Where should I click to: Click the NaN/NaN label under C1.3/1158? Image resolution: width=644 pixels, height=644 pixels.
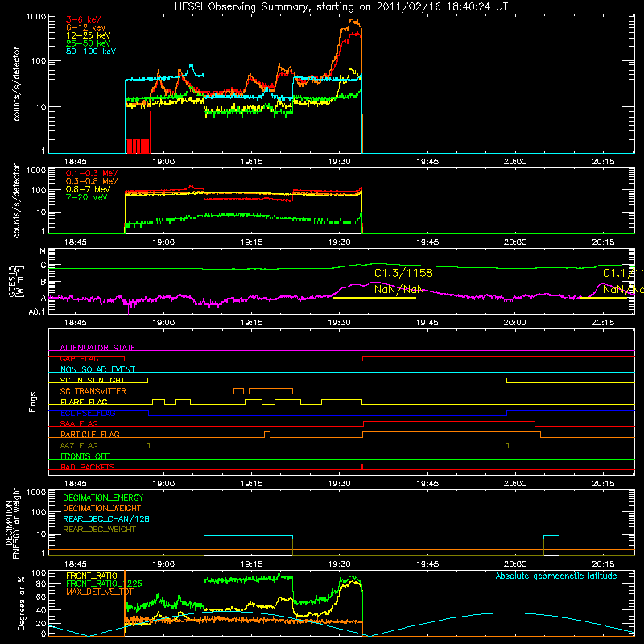point(398,289)
